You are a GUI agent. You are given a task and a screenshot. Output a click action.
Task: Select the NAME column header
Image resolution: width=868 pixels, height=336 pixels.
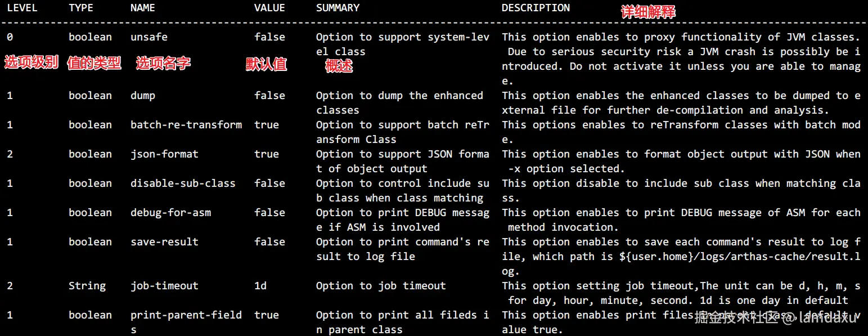coord(143,8)
